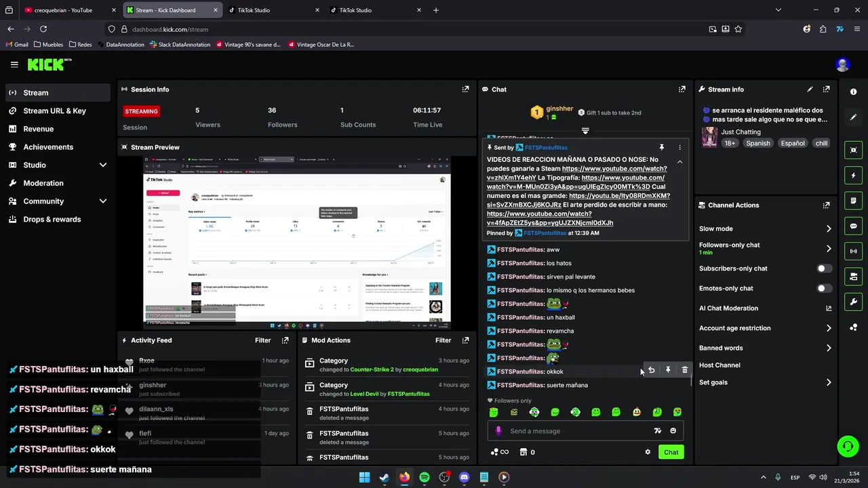Open the emoji picker in message box
Screen dimensions: 868x488
tap(673, 431)
